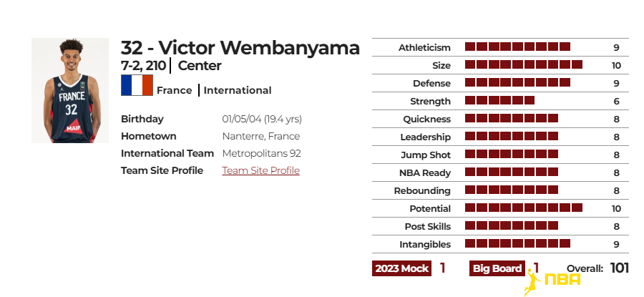Click the Overall score 101
Screen dimensions: 644x297
pos(620,268)
